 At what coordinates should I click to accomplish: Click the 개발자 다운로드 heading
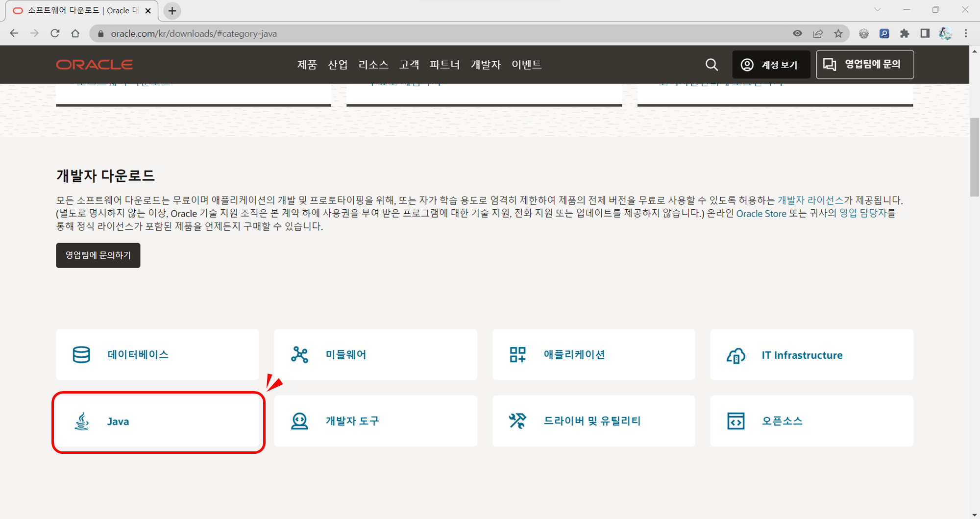(105, 175)
